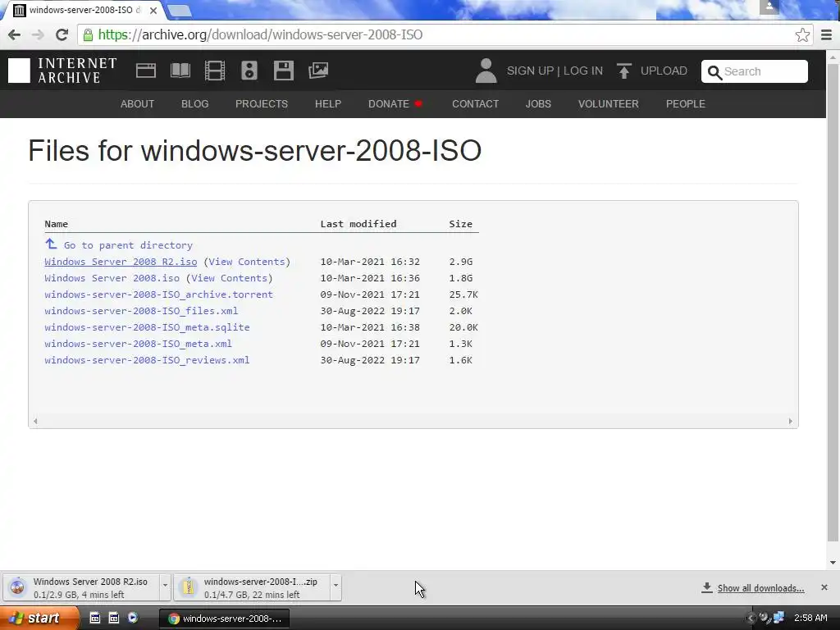Click the Chrome profile icon at top right
Screen dimensions: 840x630
pos(769,7)
